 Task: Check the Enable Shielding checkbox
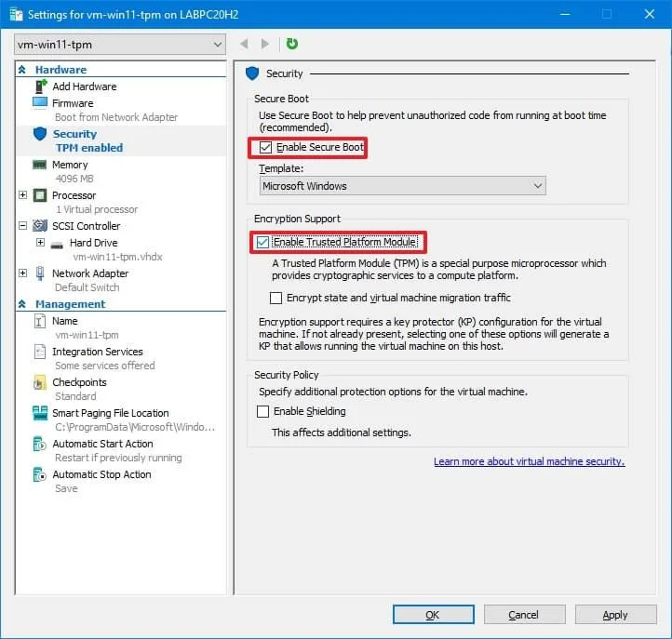(262, 411)
